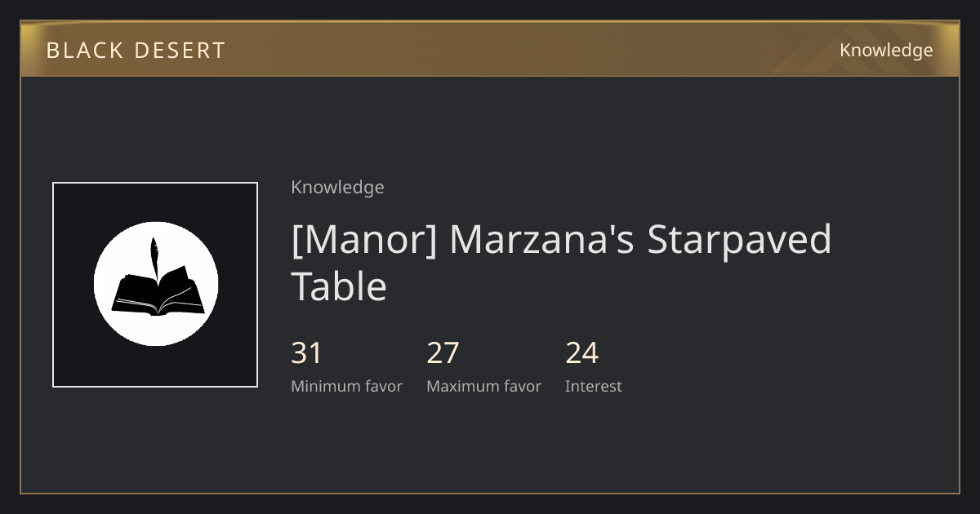Select the Minimum favor label

[x=346, y=386]
